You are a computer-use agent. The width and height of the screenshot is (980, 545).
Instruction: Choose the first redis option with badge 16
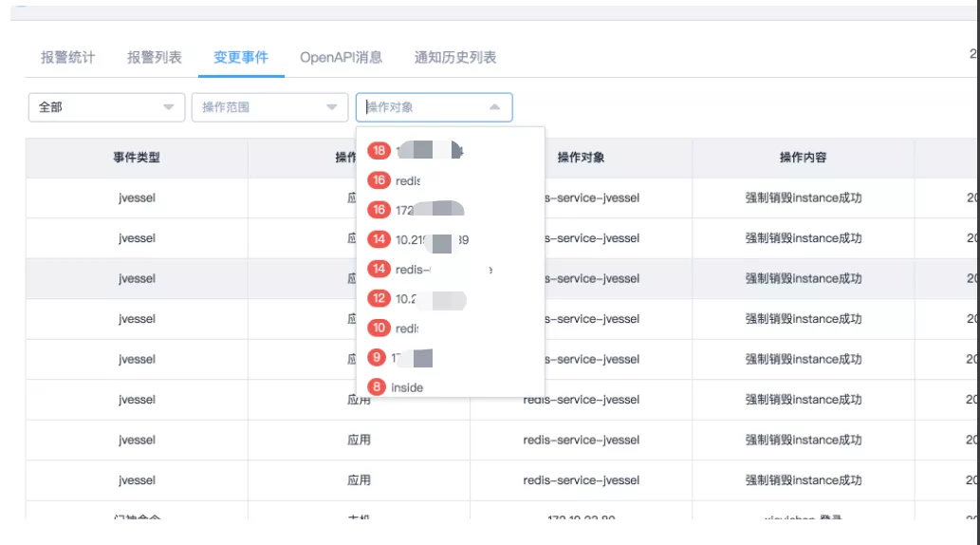pos(450,180)
